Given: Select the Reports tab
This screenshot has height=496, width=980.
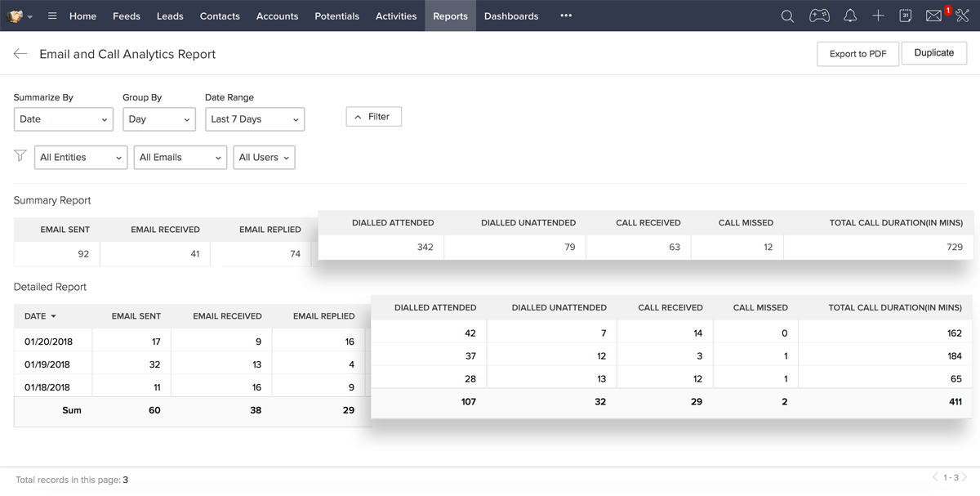Looking at the screenshot, I should (x=450, y=16).
